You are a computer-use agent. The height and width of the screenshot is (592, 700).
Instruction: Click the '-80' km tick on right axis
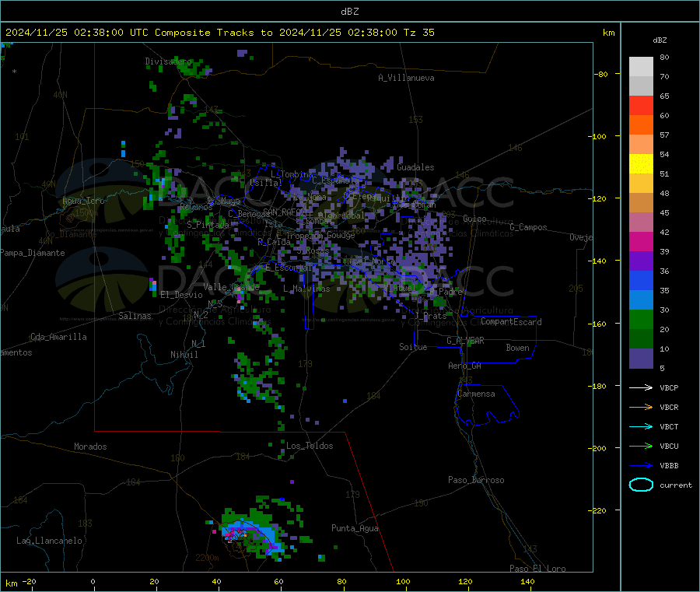pos(600,74)
